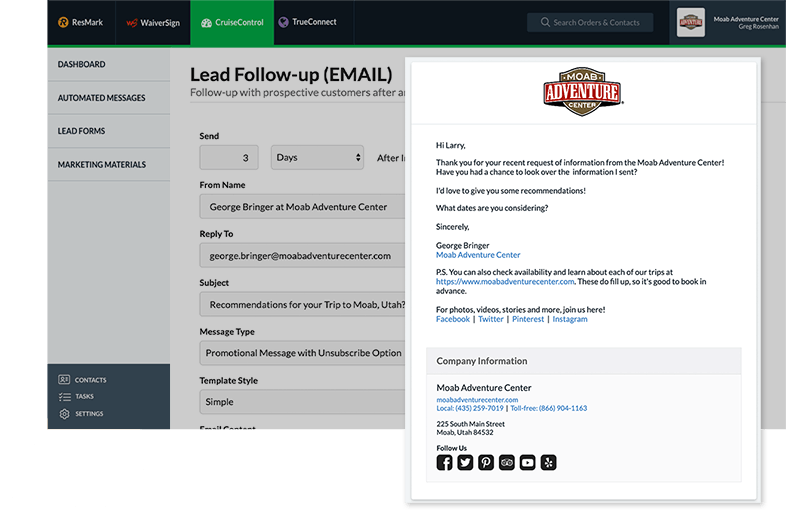Click the ResMark logo icon
The height and width of the screenshot is (516, 786).
point(63,22)
